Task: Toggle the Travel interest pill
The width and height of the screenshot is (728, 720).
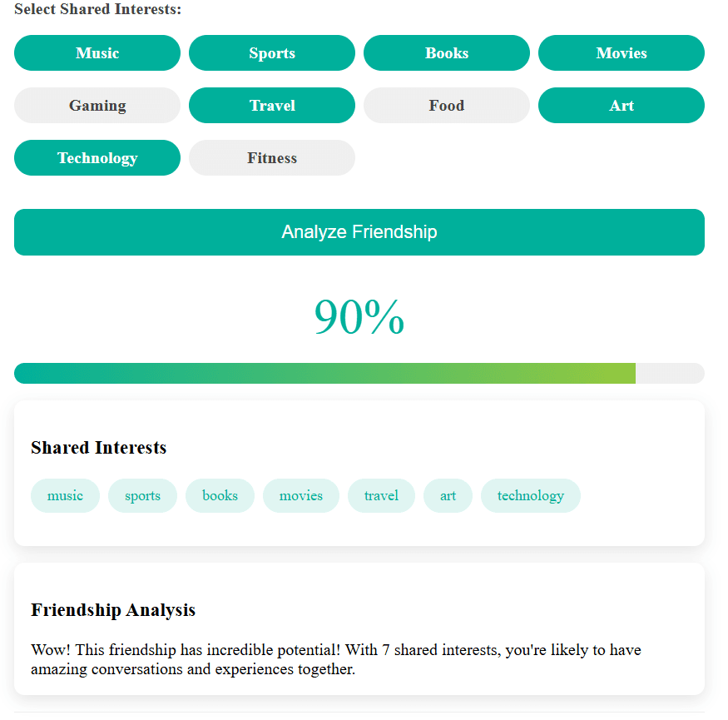Action: [272, 105]
